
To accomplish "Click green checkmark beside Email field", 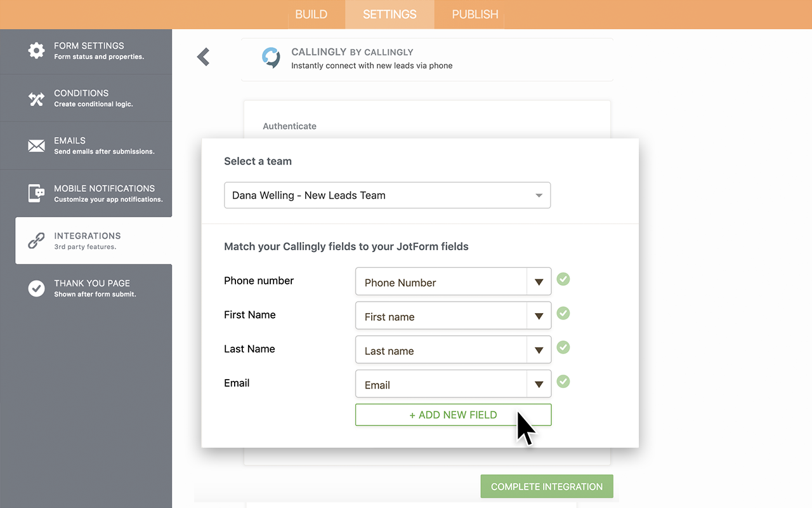I will tap(563, 382).
